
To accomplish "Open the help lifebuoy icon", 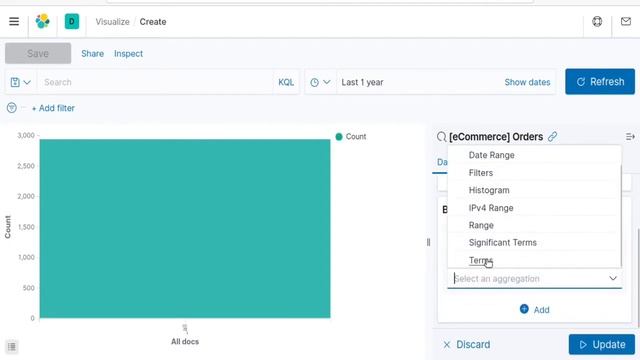I will point(597,21).
